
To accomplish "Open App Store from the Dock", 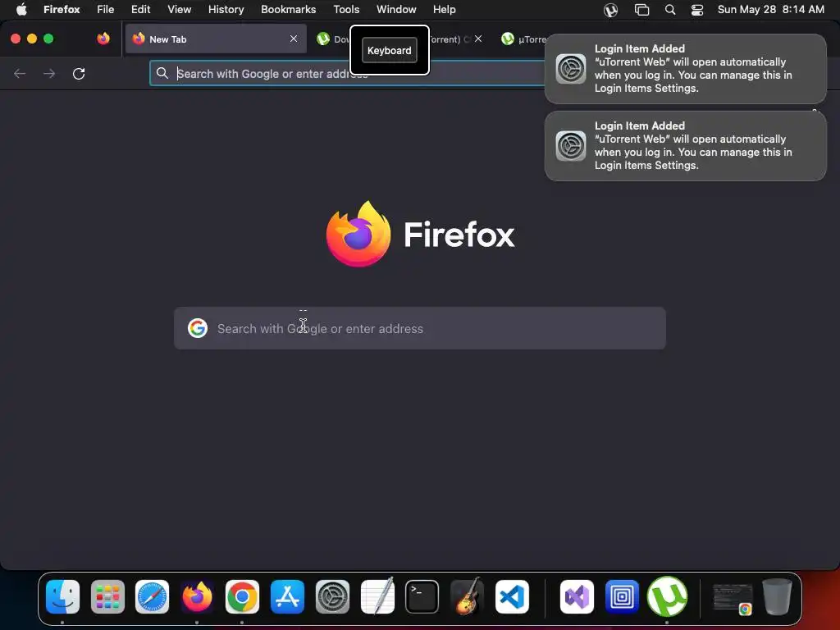I will click(287, 596).
